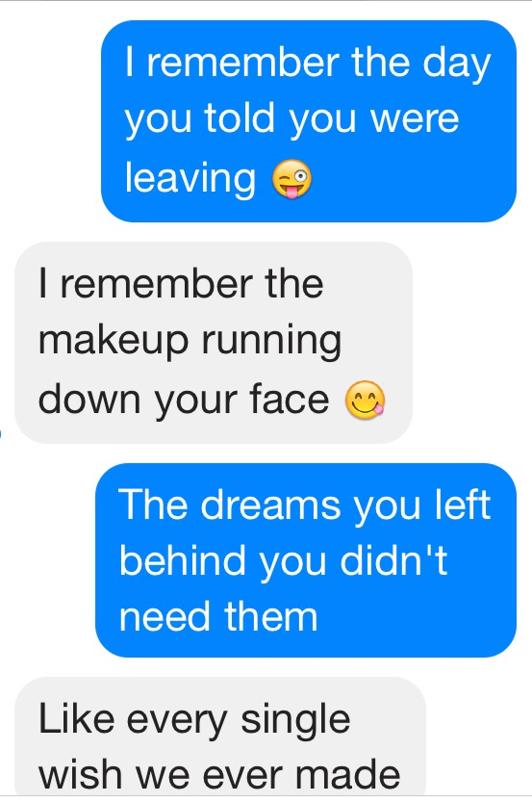The width and height of the screenshot is (532, 802).
Task: Click the smiling emoji after 'face'
Action: point(365,401)
